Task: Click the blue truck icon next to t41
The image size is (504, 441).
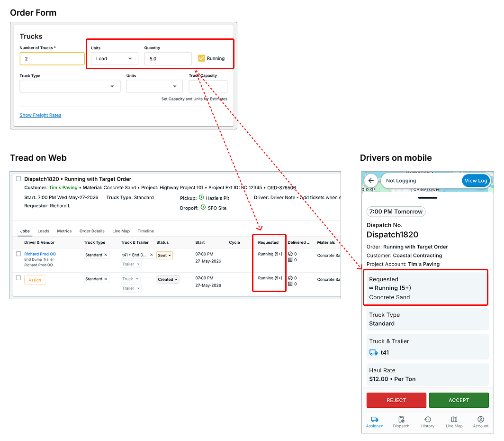Action: coord(373,352)
